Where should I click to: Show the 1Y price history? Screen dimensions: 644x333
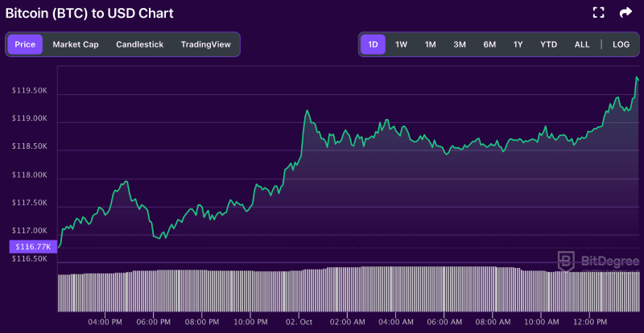pos(518,44)
